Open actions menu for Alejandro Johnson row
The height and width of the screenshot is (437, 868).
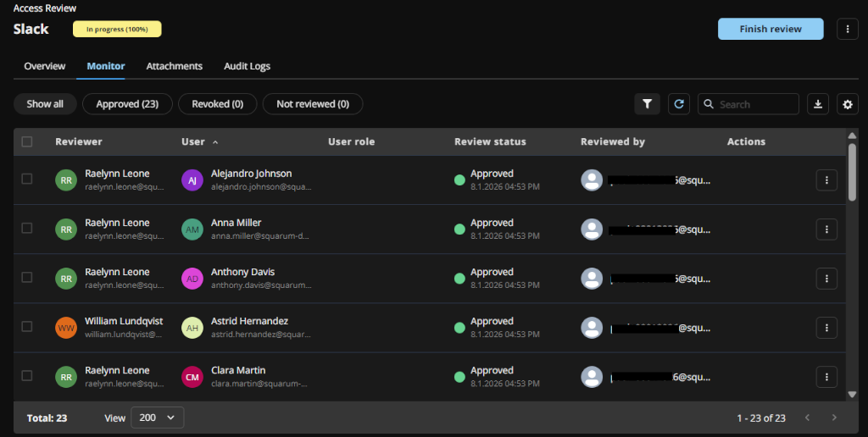click(x=826, y=180)
